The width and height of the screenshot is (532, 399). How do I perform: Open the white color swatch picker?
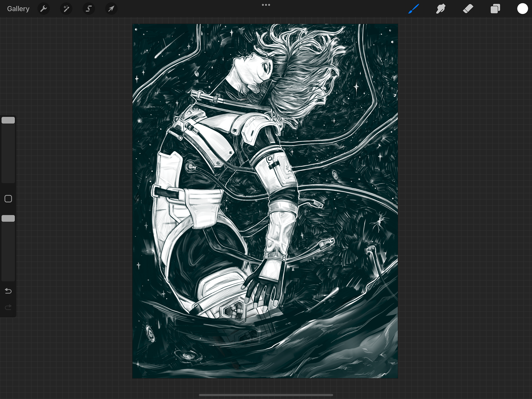[522, 9]
